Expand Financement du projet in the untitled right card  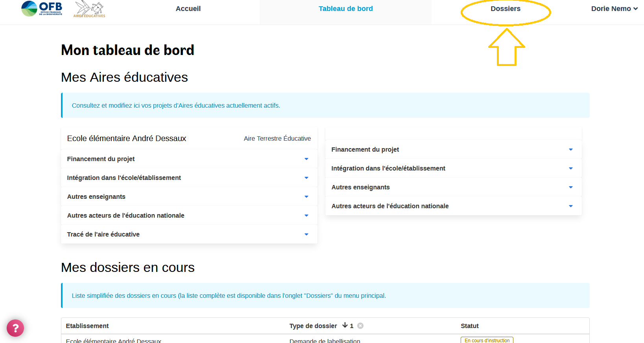coord(453,149)
